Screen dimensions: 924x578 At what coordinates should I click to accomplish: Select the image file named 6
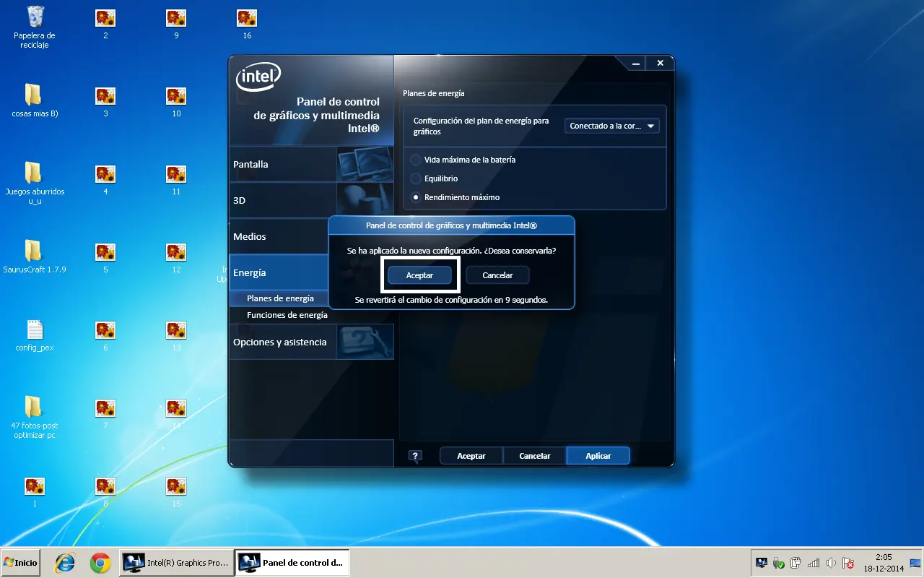pyautogui.click(x=105, y=335)
